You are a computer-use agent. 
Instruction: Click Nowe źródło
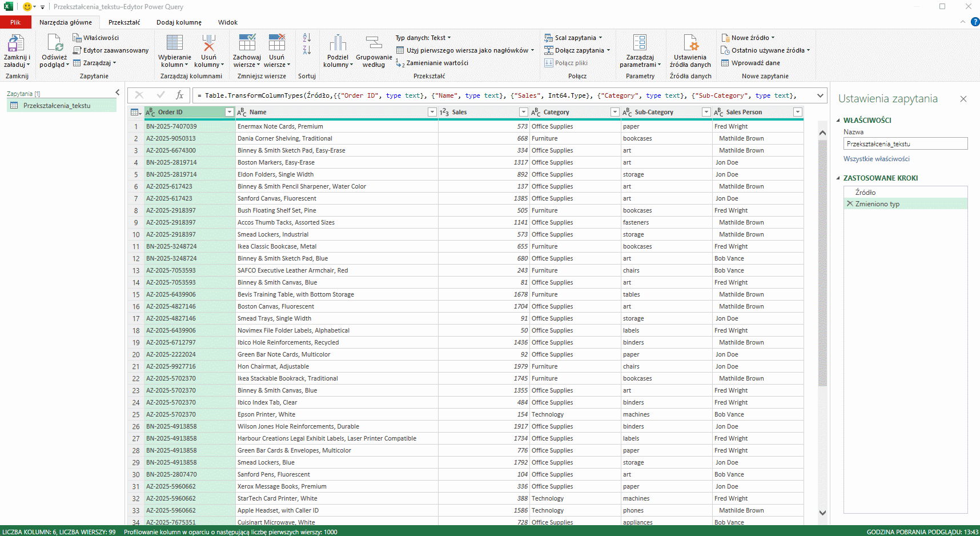(x=748, y=38)
